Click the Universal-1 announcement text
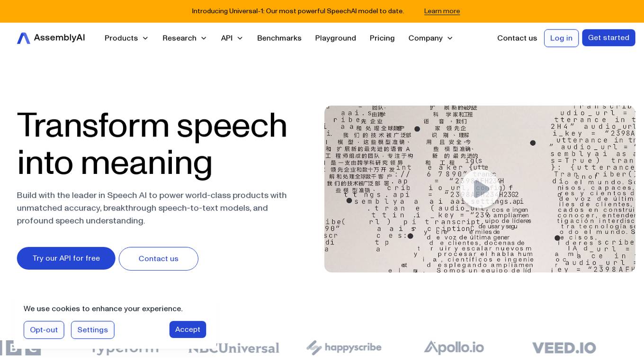The height and width of the screenshot is (362, 644). click(x=298, y=11)
